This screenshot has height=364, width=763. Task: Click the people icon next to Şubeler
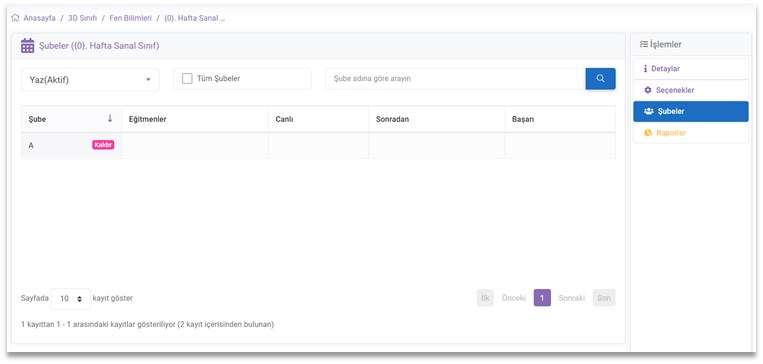648,111
